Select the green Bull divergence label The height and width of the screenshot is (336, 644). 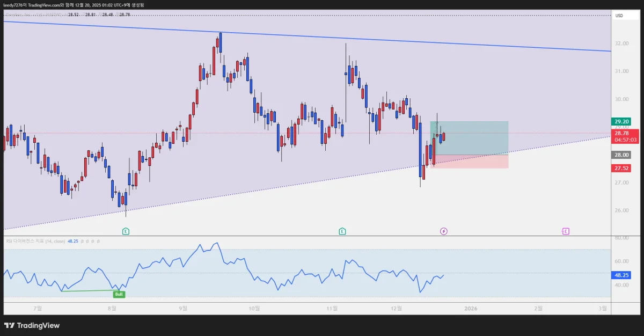coord(119,294)
